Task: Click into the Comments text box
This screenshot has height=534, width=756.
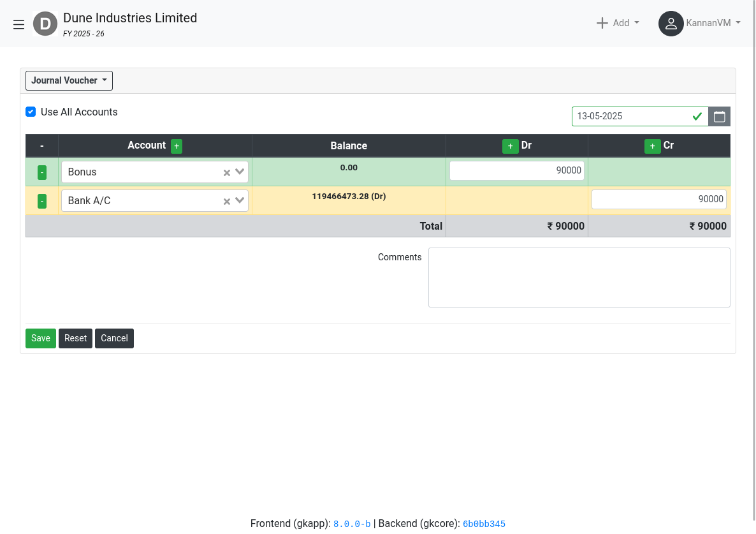Action: [x=579, y=278]
